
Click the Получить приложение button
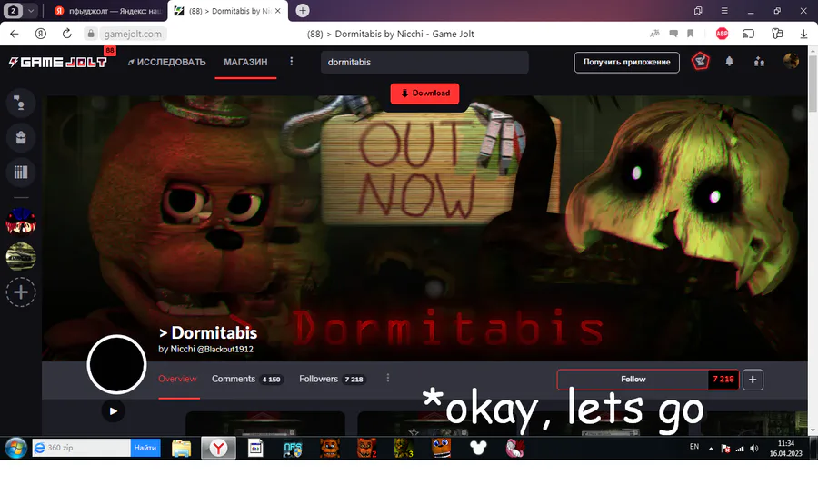[626, 62]
